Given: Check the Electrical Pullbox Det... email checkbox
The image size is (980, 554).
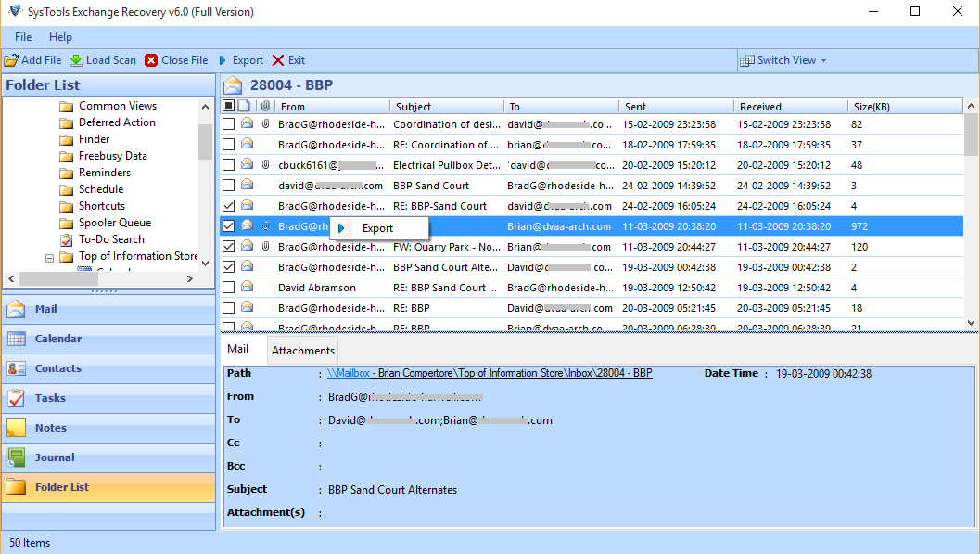Looking at the screenshot, I should [x=229, y=165].
